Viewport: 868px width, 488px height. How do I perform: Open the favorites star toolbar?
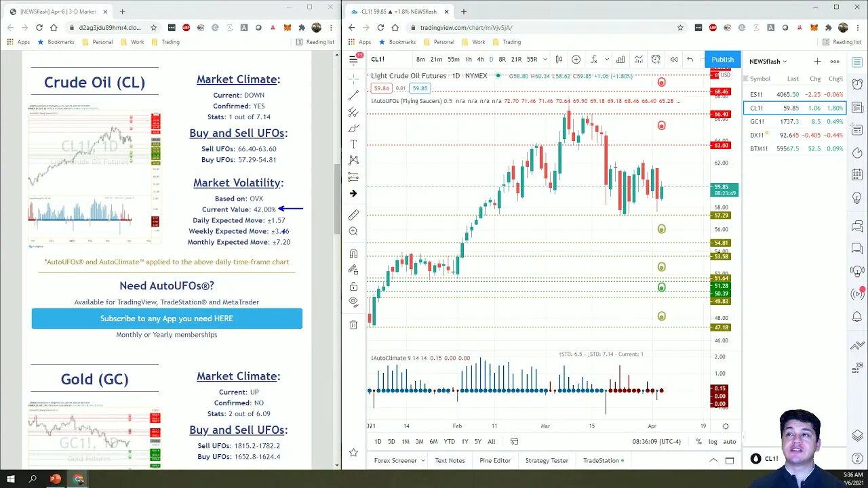coord(353,452)
